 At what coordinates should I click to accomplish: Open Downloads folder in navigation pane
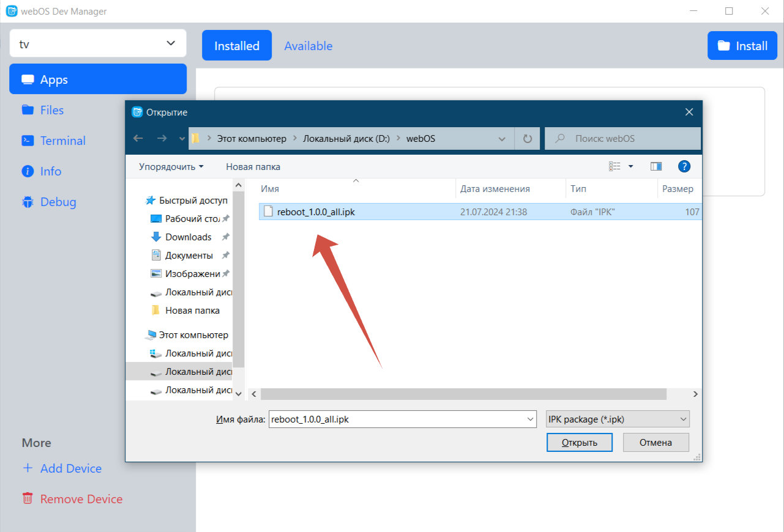pos(188,237)
